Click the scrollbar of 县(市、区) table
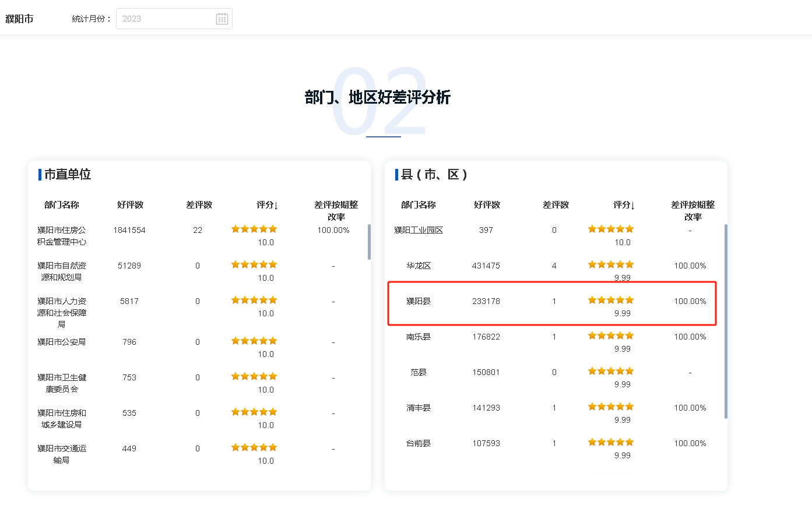 click(x=726, y=321)
